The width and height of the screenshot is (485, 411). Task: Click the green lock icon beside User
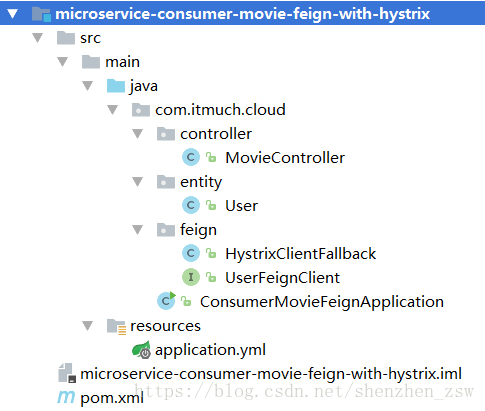pos(211,205)
